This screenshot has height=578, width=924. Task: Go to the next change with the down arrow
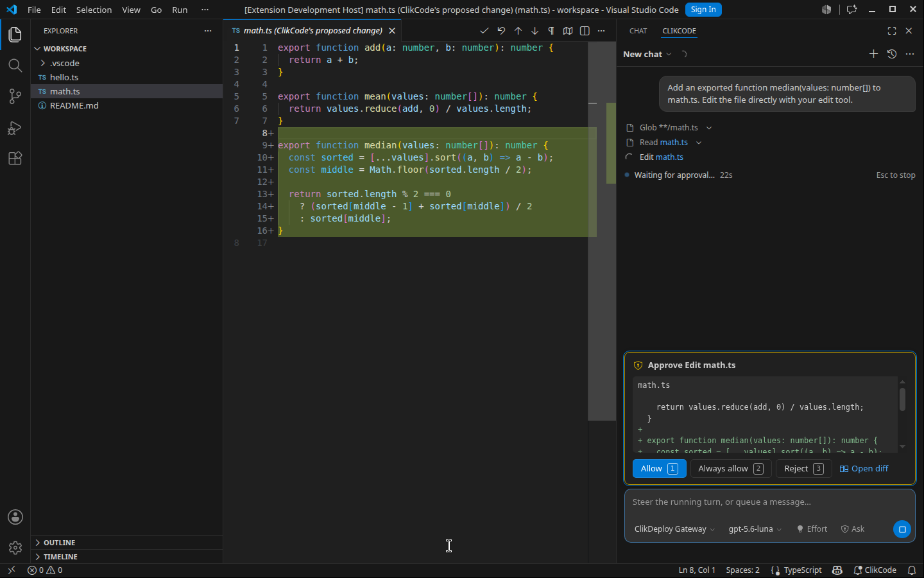tap(535, 31)
